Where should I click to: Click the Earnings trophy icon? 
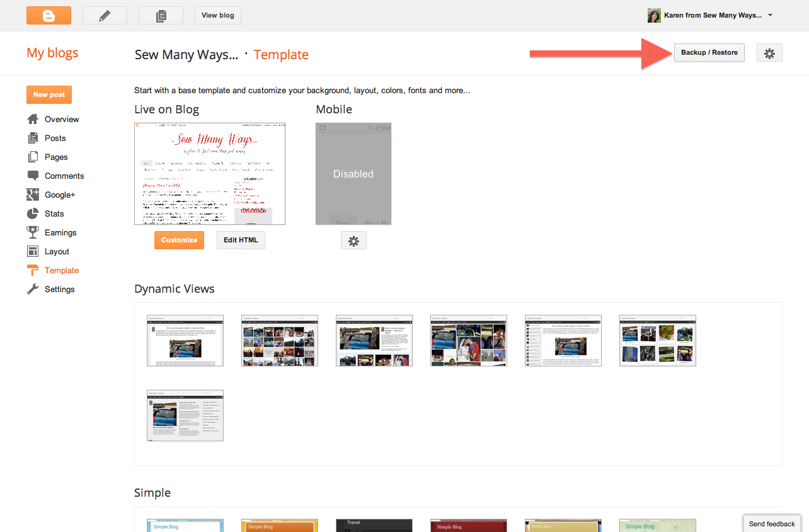point(33,232)
